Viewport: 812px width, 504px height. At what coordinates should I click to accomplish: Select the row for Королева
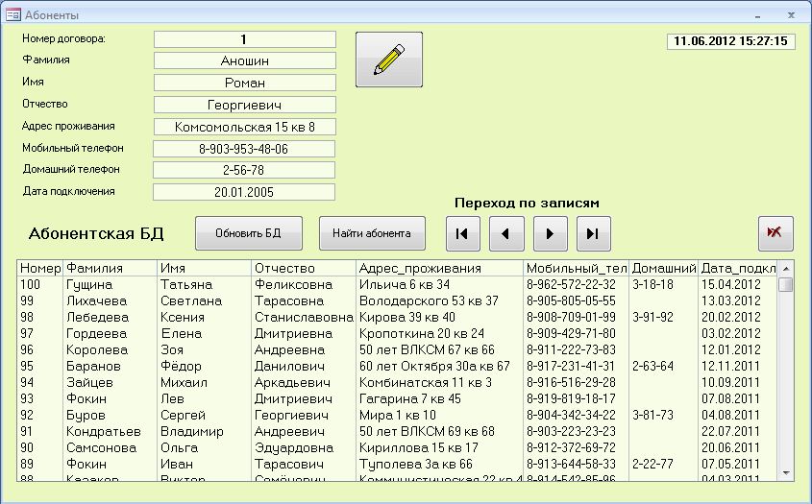(398, 349)
